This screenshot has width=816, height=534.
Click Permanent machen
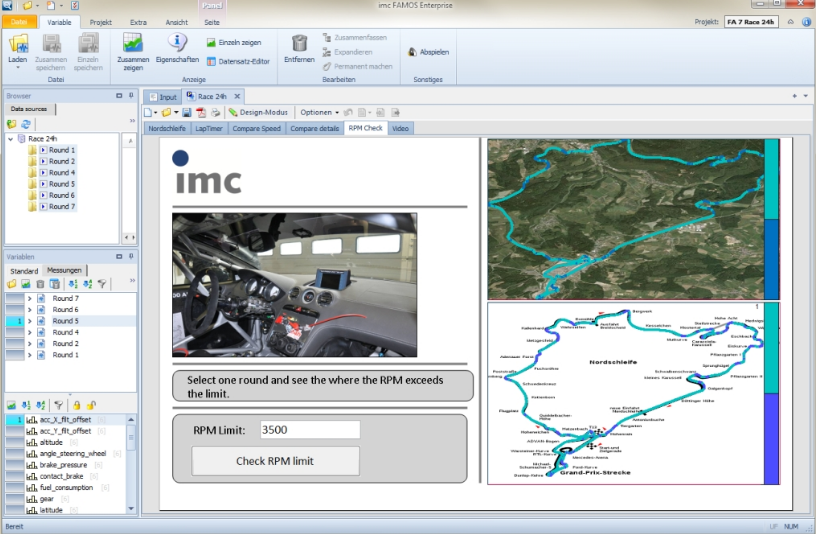(358, 67)
